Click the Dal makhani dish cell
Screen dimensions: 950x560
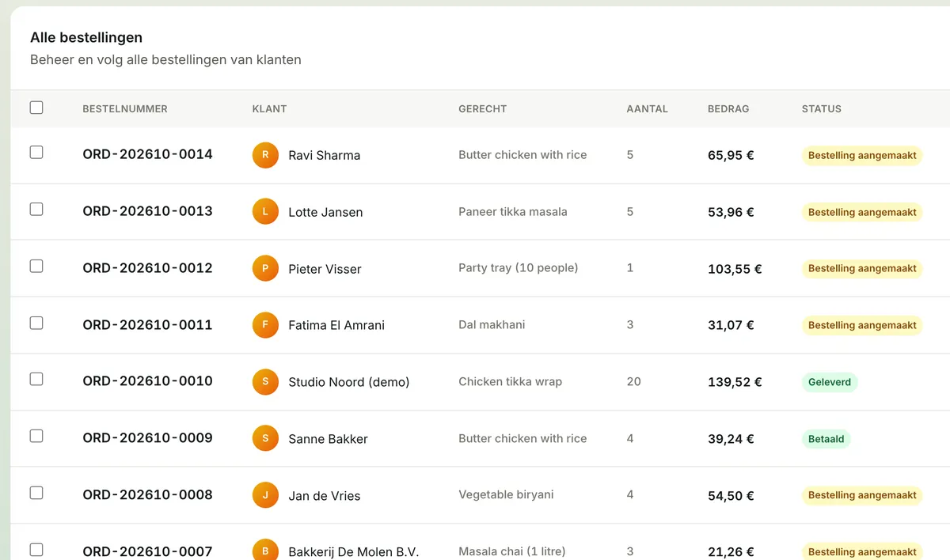[x=492, y=325]
